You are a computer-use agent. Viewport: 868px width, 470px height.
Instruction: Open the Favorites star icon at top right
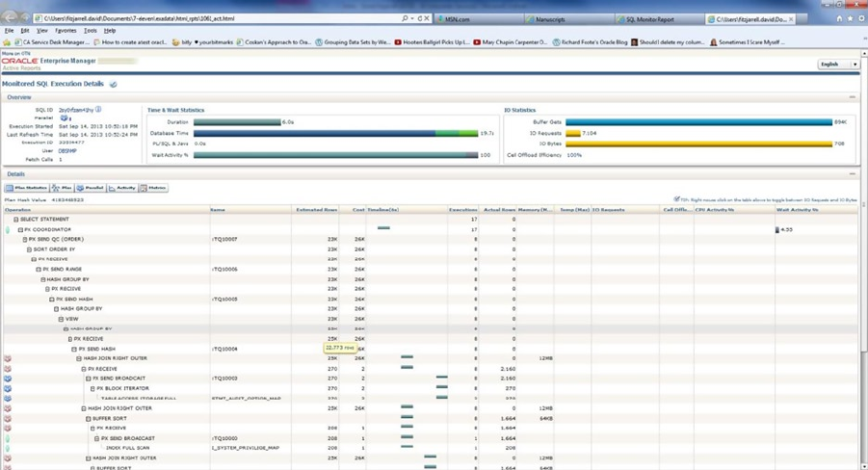tap(851, 18)
